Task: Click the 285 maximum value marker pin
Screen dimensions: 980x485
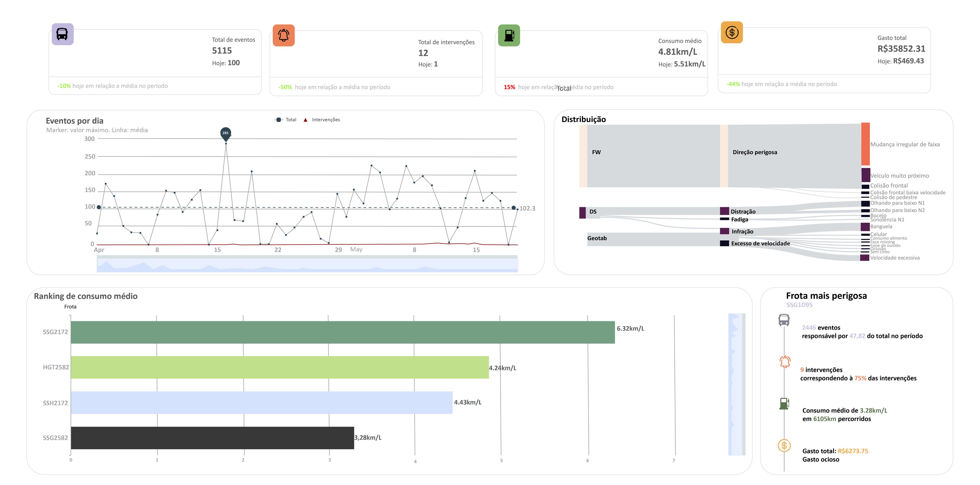Action: click(x=226, y=133)
